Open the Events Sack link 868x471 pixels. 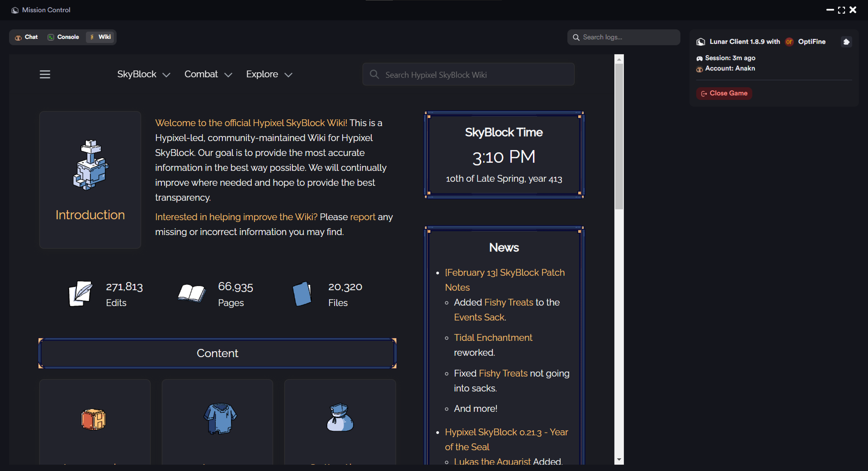click(480, 317)
